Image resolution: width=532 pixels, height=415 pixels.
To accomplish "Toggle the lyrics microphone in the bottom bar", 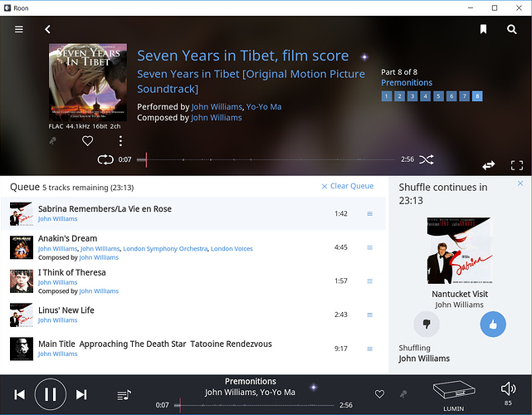I will point(403,394).
